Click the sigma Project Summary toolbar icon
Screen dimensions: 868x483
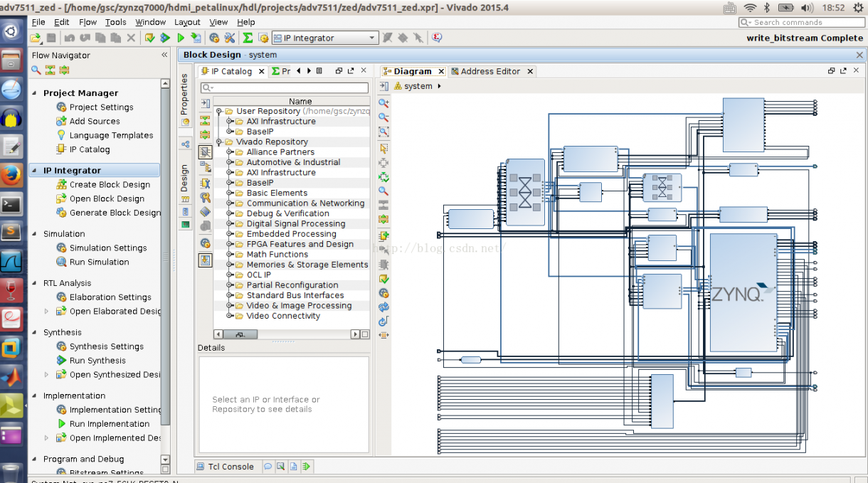pyautogui.click(x=248, y=38)
